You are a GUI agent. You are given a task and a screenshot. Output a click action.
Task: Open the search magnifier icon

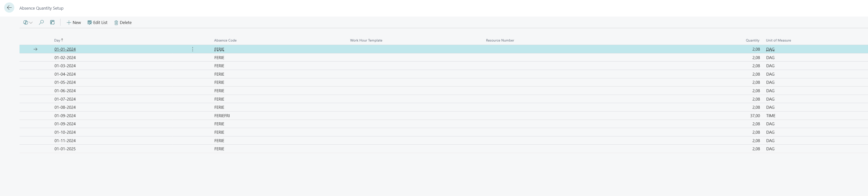(41, 22)
